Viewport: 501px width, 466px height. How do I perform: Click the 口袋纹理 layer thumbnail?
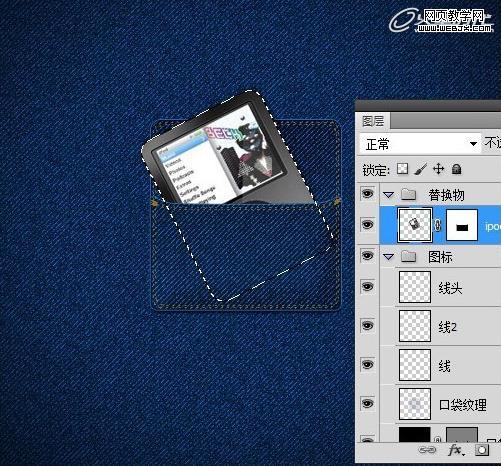pos(415,404)
